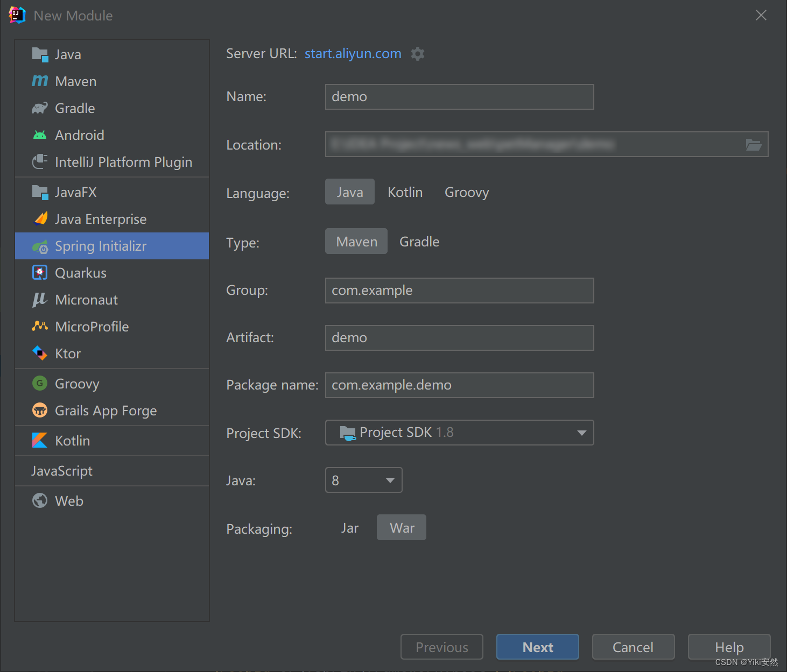Click the Spring Initializr leaf icon
Screen dimensions: 787x672
(x=40, y=246)
